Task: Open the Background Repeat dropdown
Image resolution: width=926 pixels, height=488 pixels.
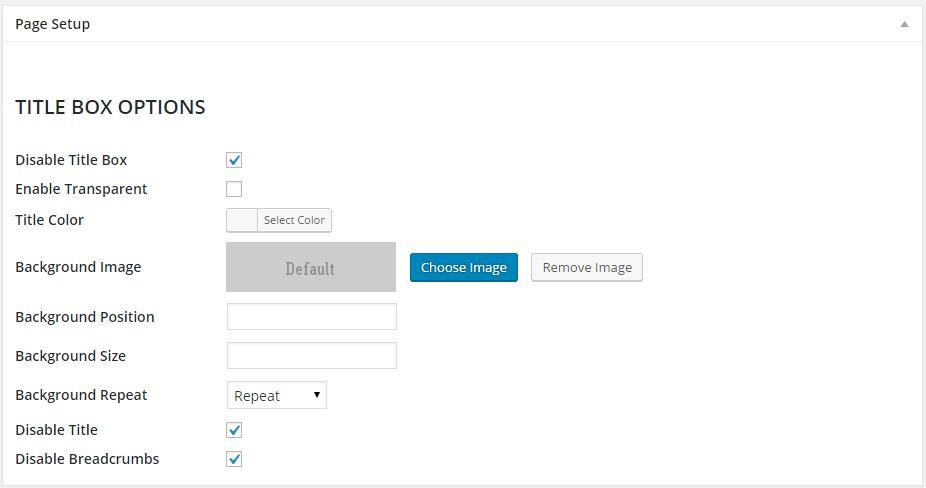Action: 277,395
